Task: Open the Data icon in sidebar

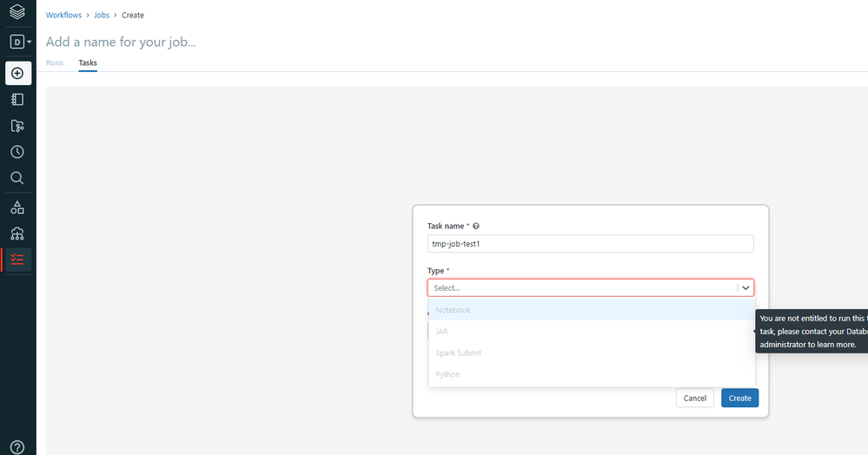Action: click(x=17, y=208)
